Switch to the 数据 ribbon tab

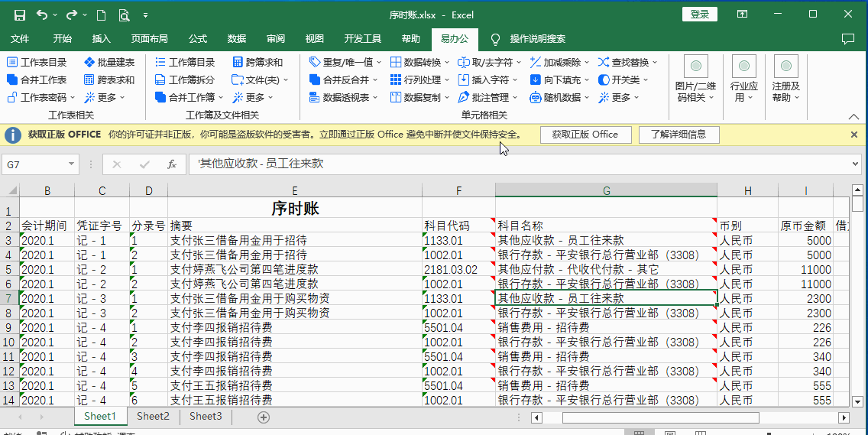pos(237,39)
